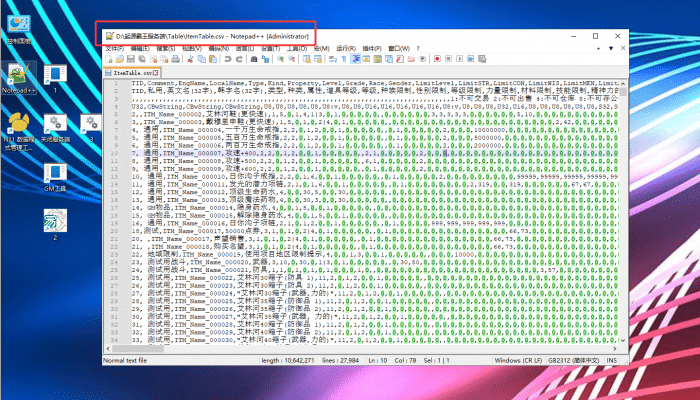This screenshot has width=700, height=400.
Task: Open the 文件(F) menu
Action: pos(115,48)
